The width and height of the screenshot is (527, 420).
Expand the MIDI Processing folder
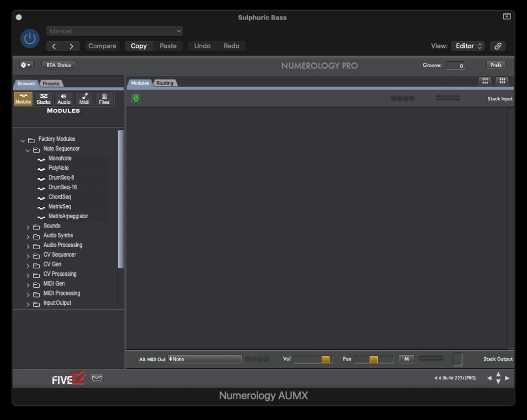pyautogui.click(x=28, y=295)
